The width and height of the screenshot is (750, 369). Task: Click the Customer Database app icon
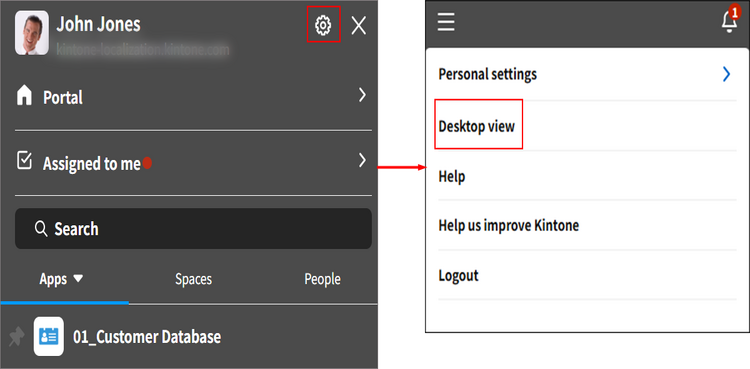coord(49,336)
